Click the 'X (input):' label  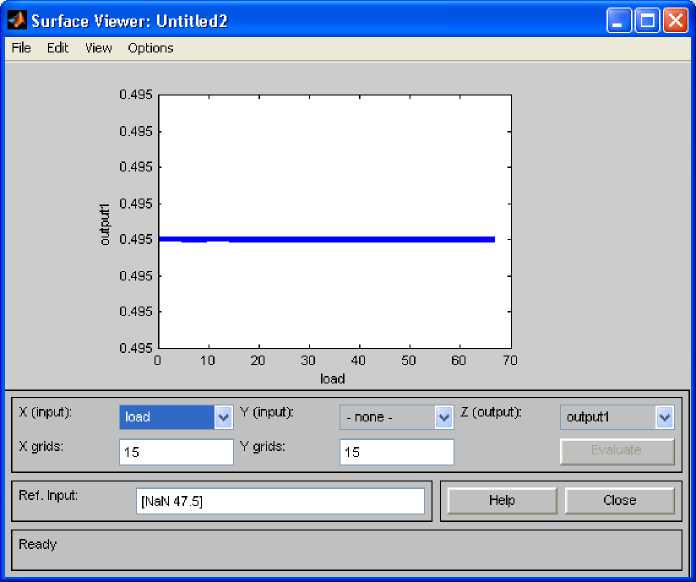click(x=45, y=412)
